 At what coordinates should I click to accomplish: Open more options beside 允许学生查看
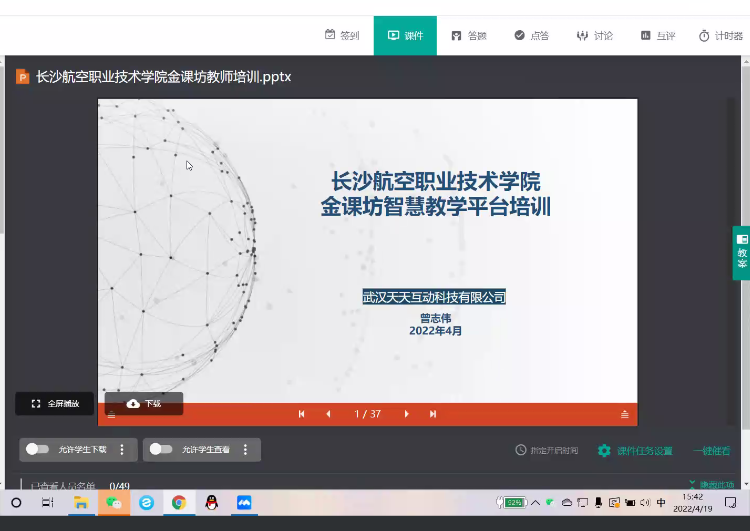pyautogui.click(x=245, y=450)
